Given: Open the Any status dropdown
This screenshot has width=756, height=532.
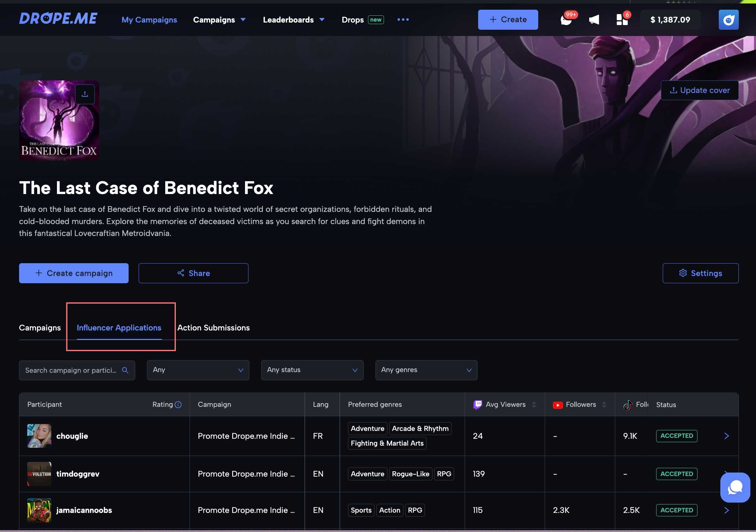Looking at the screenshot, I should click(312, 370).
